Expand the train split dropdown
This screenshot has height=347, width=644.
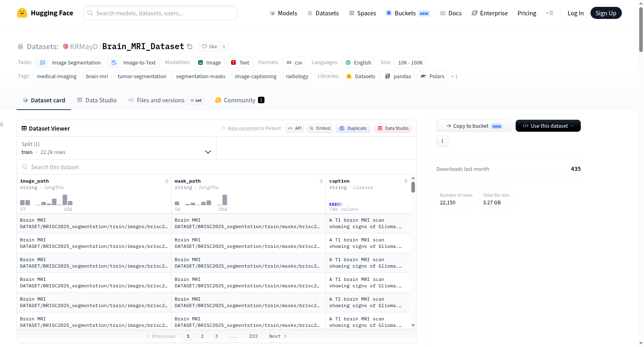pos(116,148)
